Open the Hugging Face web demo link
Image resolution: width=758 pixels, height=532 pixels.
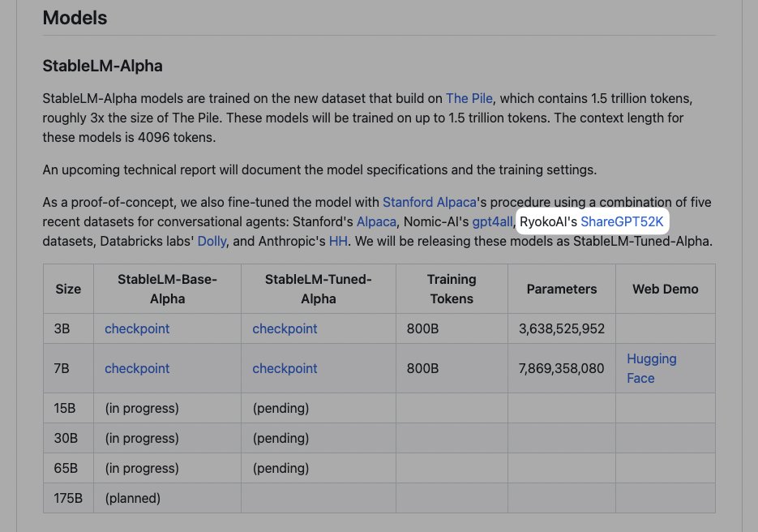coord(652,368)
